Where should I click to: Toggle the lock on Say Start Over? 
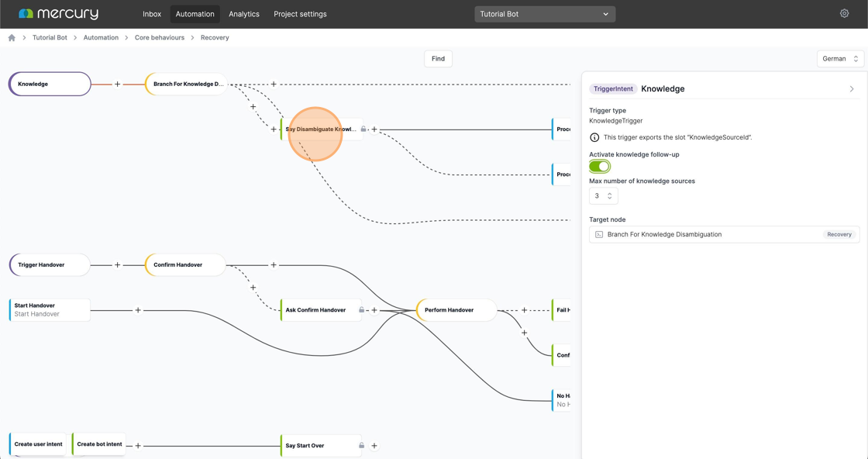pyautogui.click(x=361, y=446)
